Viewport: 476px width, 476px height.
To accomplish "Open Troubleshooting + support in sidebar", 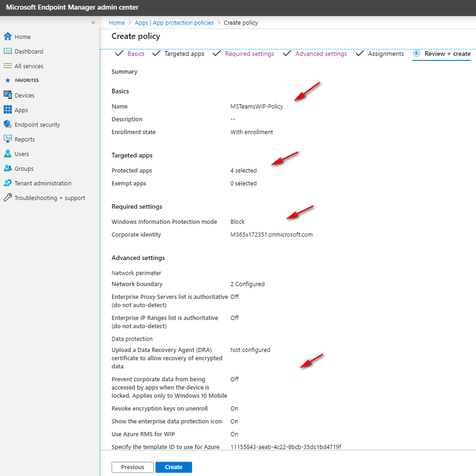I will tap(50, 198).
